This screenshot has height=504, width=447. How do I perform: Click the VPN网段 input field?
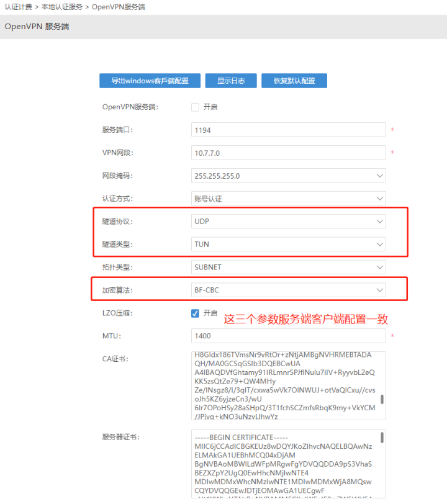[x=288, y=153]
